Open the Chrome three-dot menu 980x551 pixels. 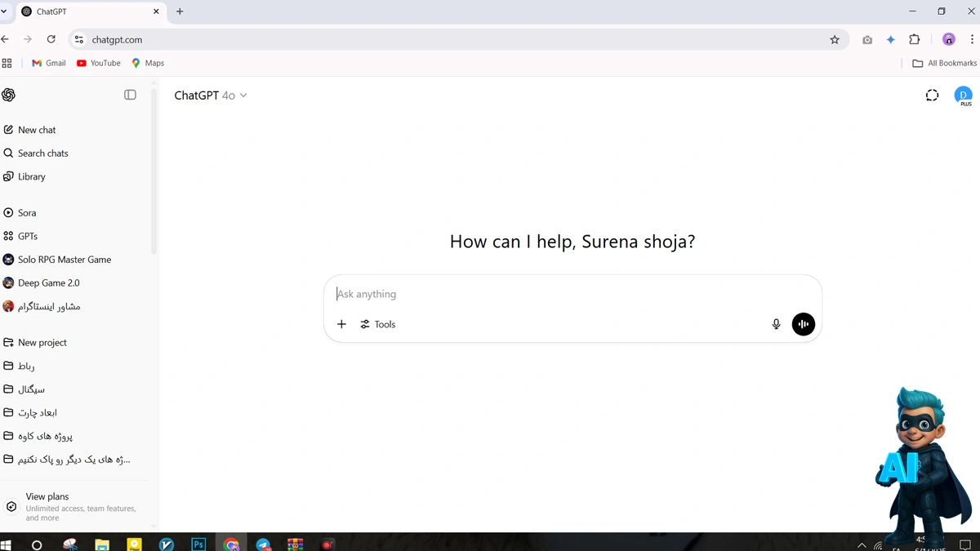coord(972,39)
